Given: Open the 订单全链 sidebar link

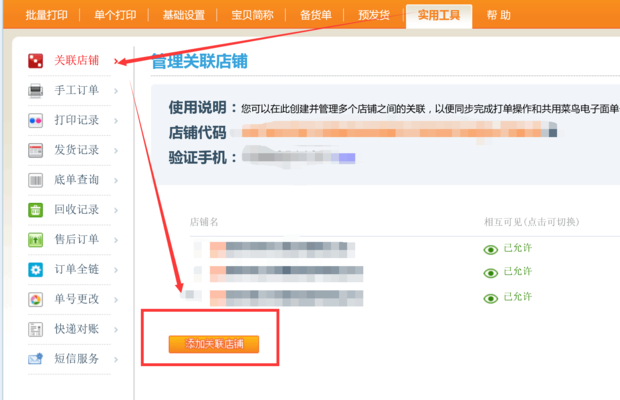Looking at the screenshot, I should [x=77, y=270].
